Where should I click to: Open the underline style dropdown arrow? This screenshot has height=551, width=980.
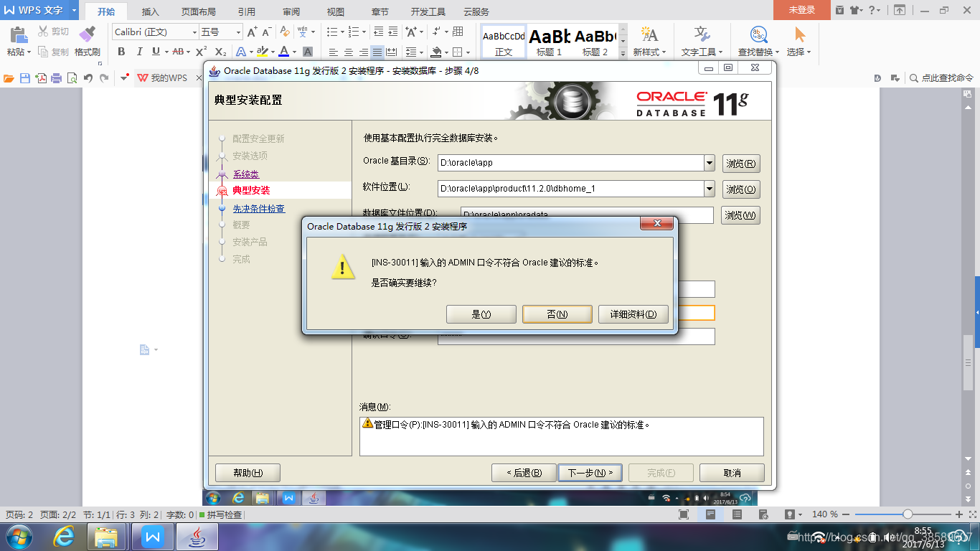point(166,52)
